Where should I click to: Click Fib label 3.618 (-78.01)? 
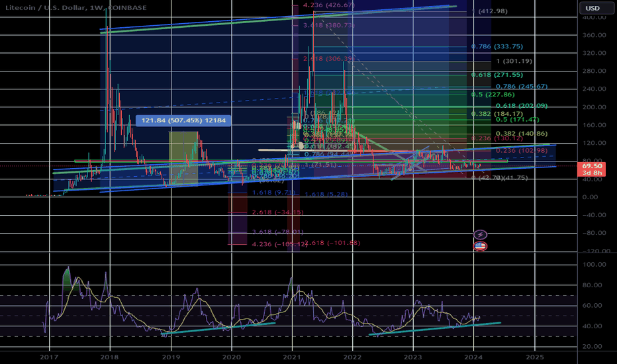point(278,232)
